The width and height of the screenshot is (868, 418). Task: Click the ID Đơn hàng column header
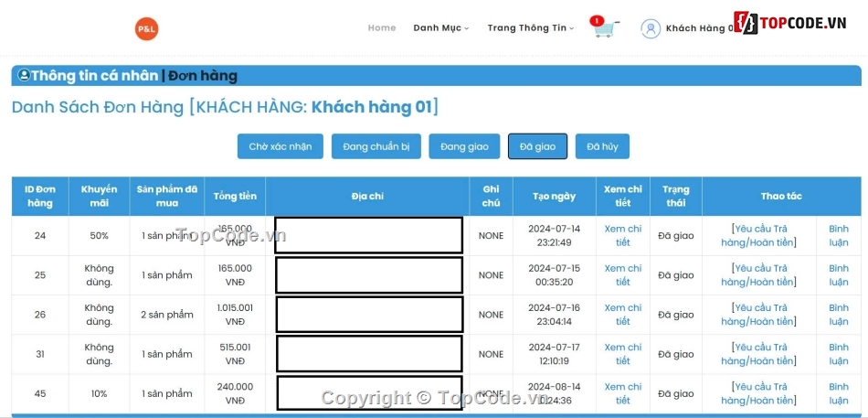pos(40,197)
